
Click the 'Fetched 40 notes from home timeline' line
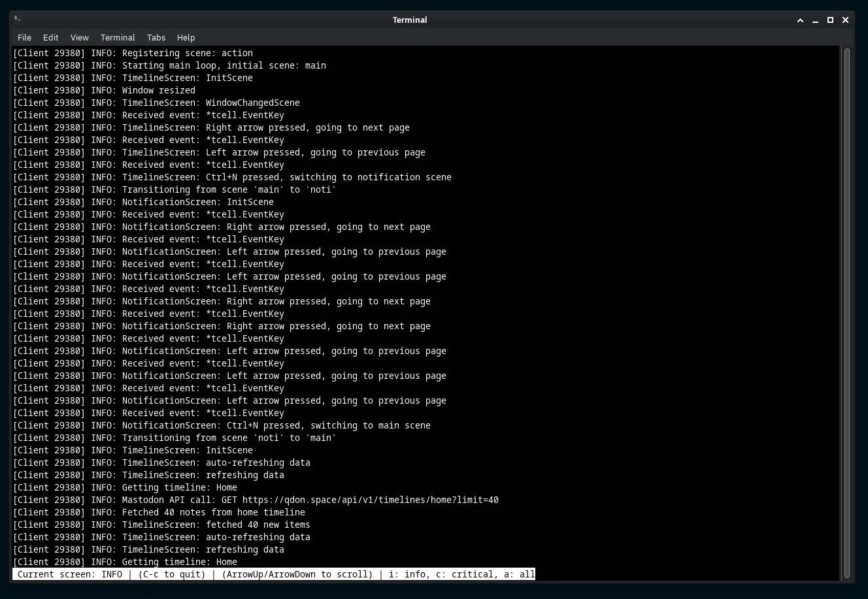pos(213,512)
